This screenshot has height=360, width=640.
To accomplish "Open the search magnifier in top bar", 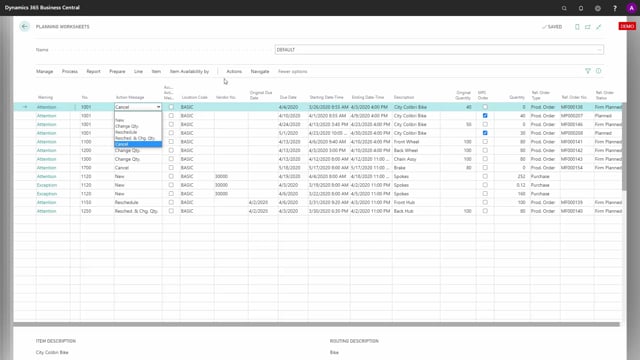I will (x=564, y=8).
